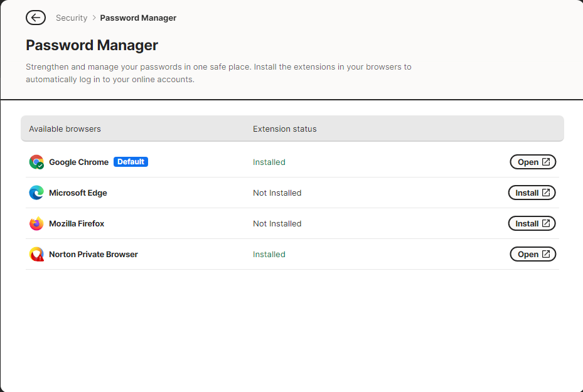Open the extension in Google Chrome
Screen dimensions: 583x392
(x=533, y=162)
